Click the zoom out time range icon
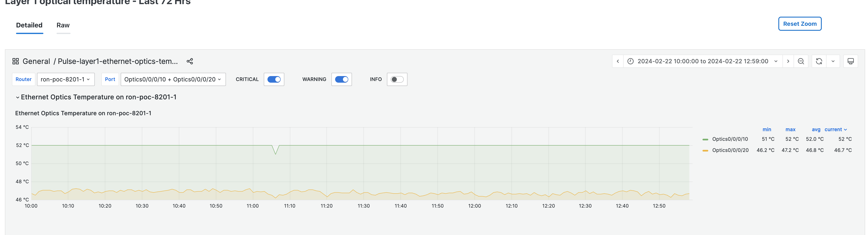 coord(801,61)
